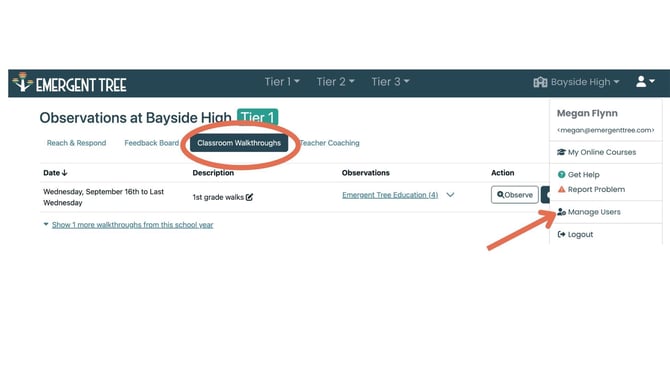The image size is (670, 376).
Task: Click the megan@emergenttree.com email
Action: pos(605,130)
